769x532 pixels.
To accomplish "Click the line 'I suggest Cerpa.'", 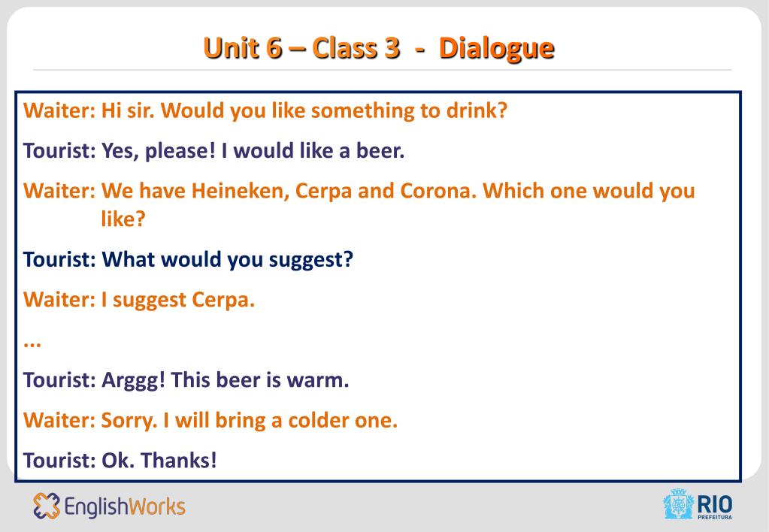I will pyautogui.click(x=178, y=300).
